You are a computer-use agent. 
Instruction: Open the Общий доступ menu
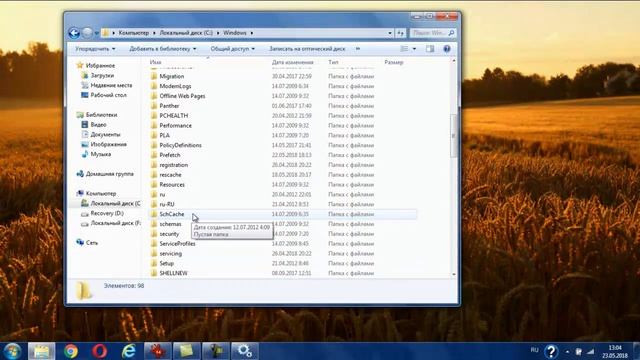tap(232, 49)
